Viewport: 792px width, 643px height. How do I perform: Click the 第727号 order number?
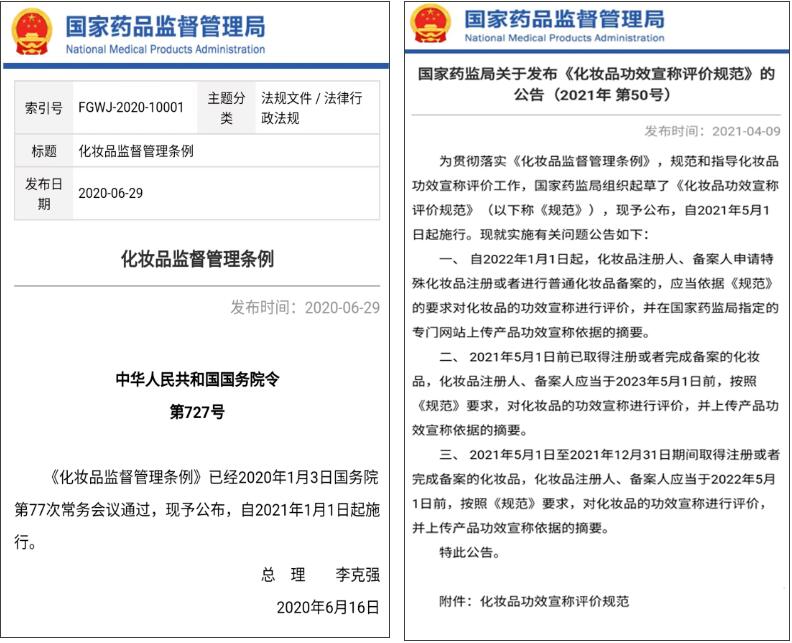point(197,411)
